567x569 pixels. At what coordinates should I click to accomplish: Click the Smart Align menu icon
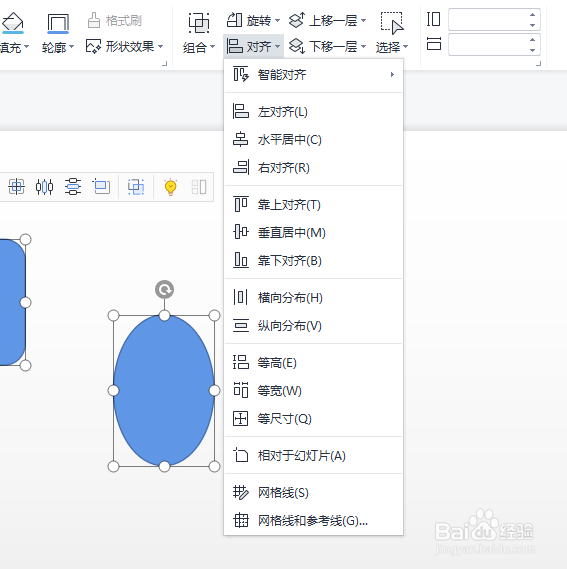tap(241, 74)
